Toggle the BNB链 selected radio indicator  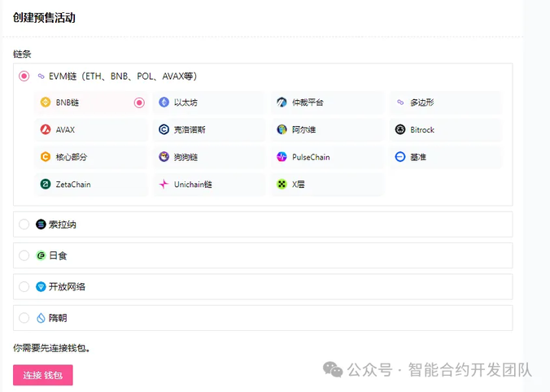[x=139, y=102]
